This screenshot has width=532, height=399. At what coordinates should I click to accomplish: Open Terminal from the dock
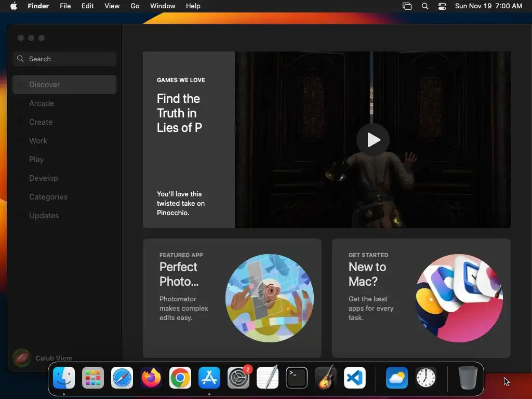[297, 378]
